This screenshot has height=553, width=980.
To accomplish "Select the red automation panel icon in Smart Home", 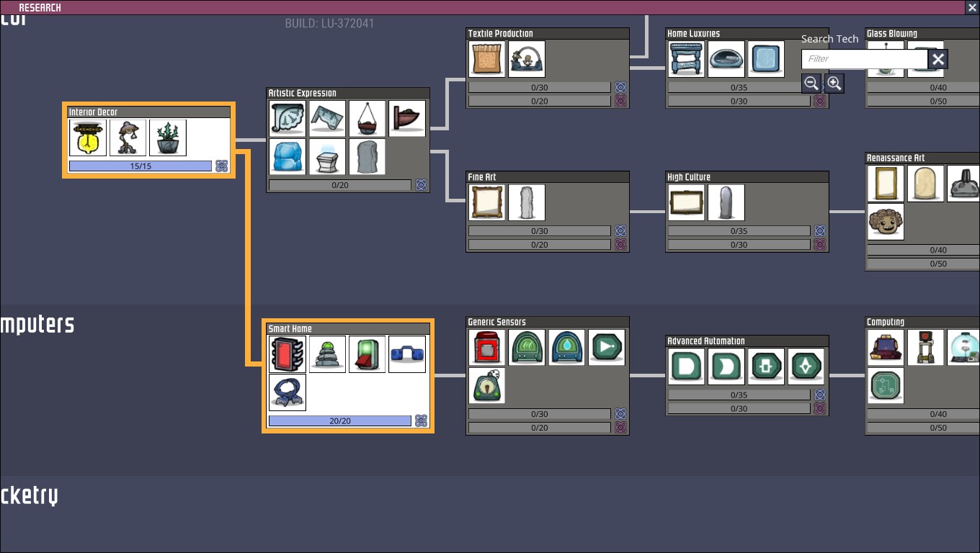I will (288, 354).
